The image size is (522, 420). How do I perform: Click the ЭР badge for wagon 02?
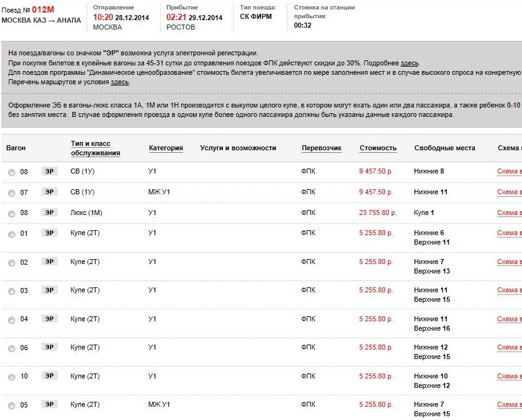49,262
